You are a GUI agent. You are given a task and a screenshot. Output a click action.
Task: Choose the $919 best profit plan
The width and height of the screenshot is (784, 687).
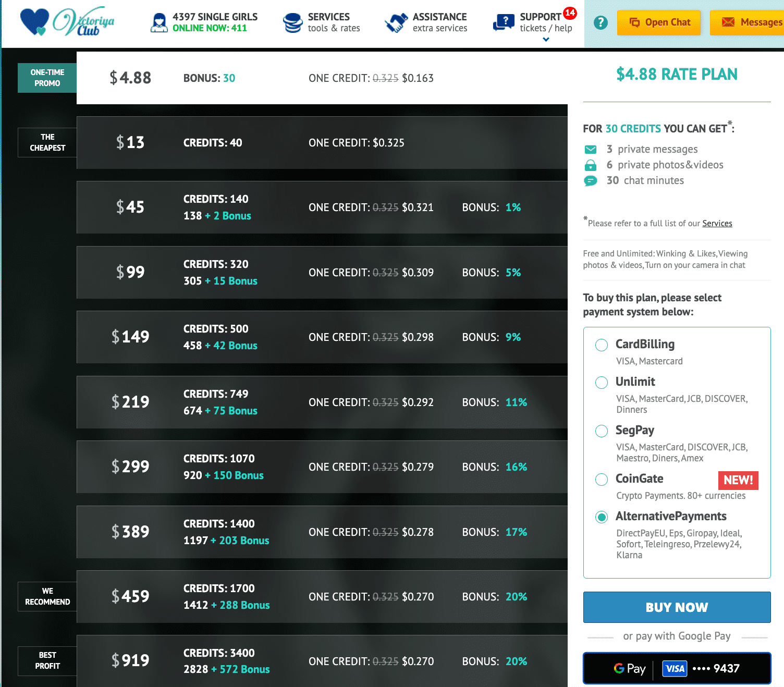(322, 661)
